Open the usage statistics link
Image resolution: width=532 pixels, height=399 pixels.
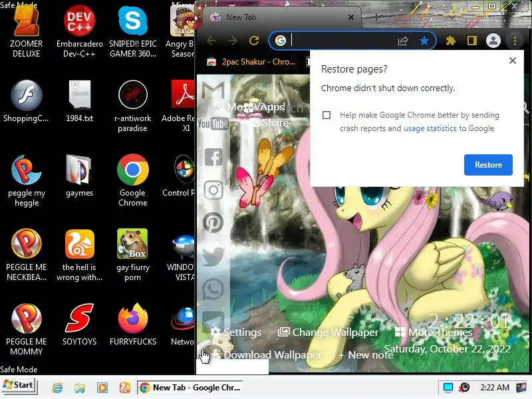pyautogui.click(x=430, y=128)
